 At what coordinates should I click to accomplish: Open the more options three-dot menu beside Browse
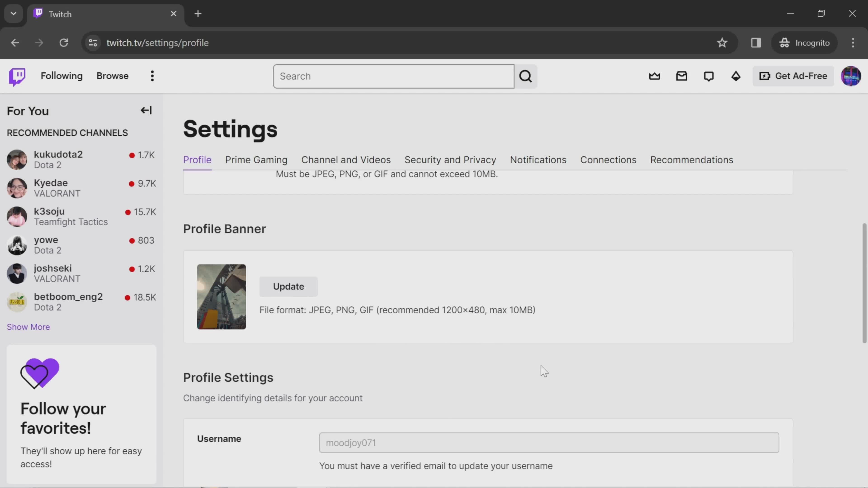[152, 76]
